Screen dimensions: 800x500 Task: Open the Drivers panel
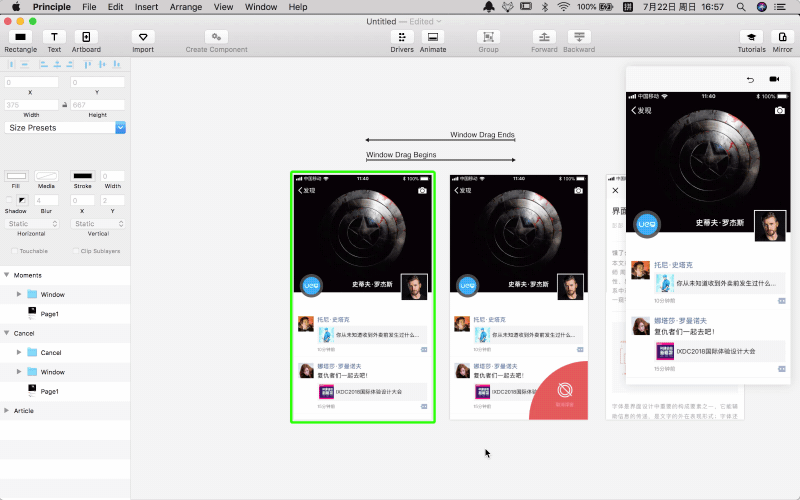click(x=402, y=37)
